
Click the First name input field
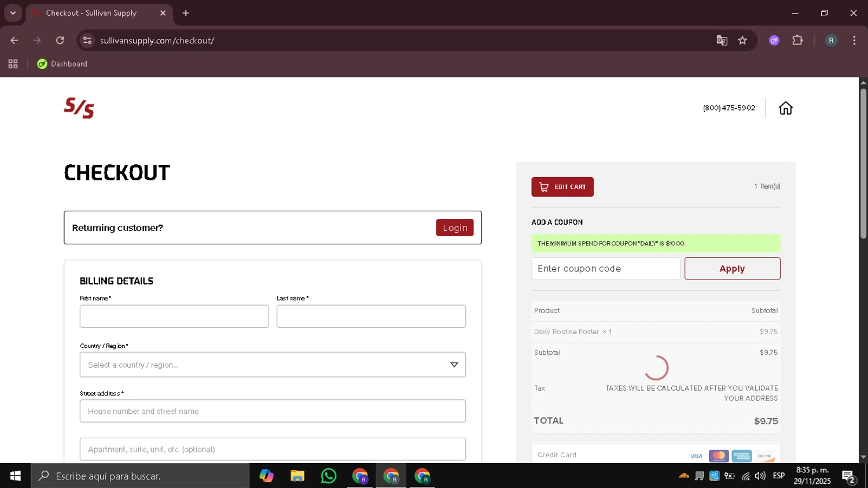[174, 316]
